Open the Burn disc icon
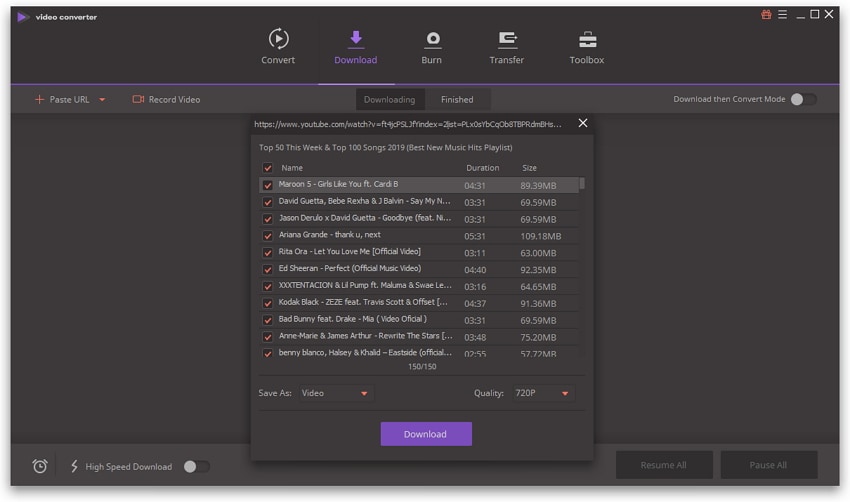This screenshot has width=850, height=502. [432, 39]
